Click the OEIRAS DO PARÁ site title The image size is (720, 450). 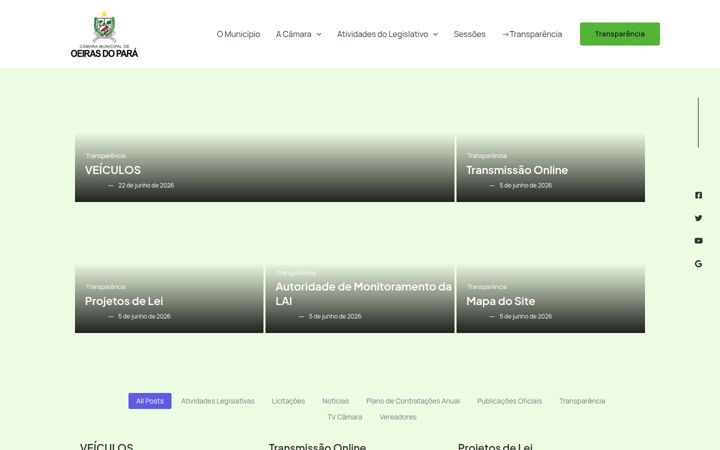[104, 53]
